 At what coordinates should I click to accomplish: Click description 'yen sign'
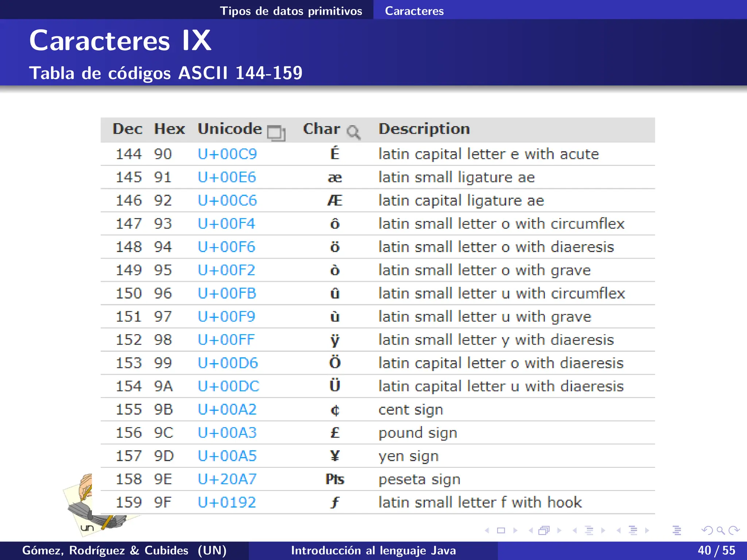click(x=409, y=456)
